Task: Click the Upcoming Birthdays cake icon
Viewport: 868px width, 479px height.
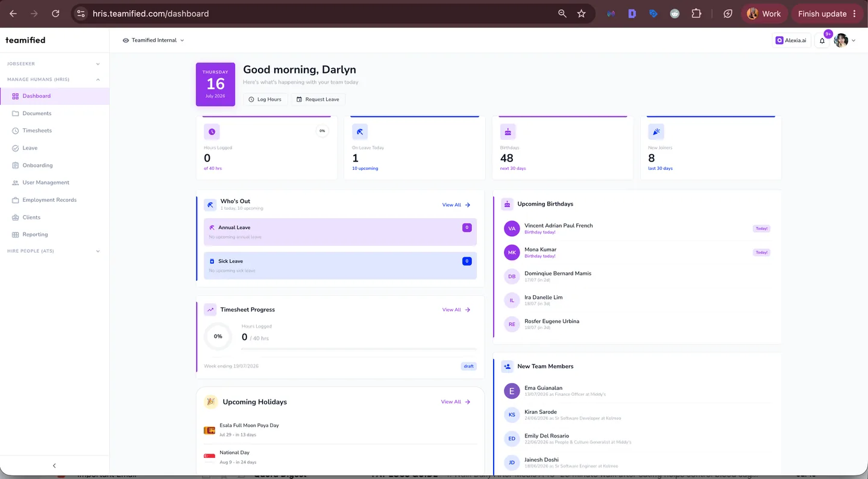Action: tap(508, 204)
